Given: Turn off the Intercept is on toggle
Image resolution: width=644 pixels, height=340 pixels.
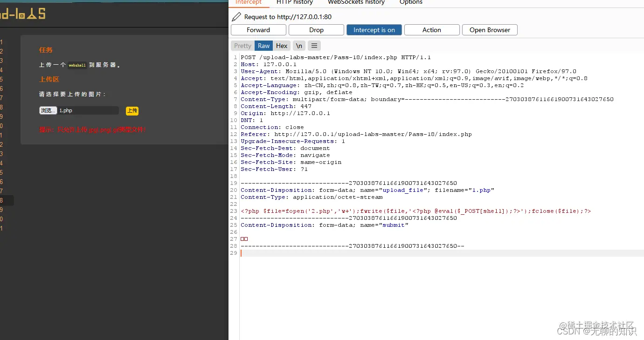Looking at the screenshot, I should (x=374, y=30).
